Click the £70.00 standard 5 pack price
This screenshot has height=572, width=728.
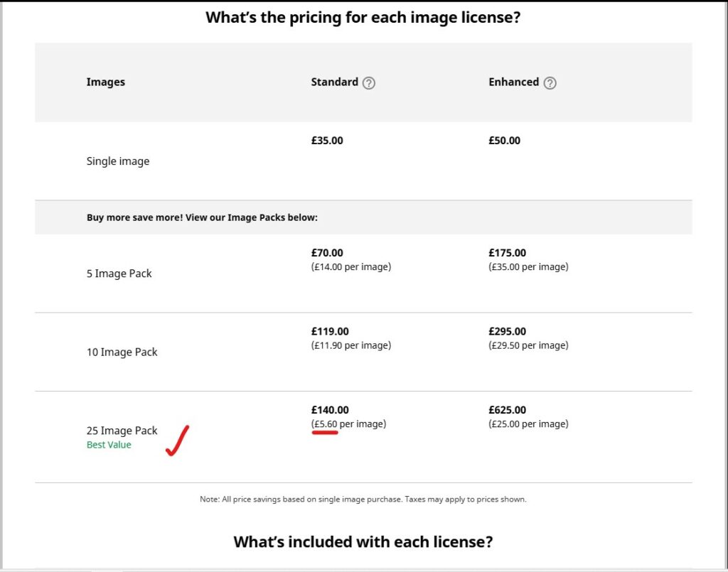(x=327, y=253)
